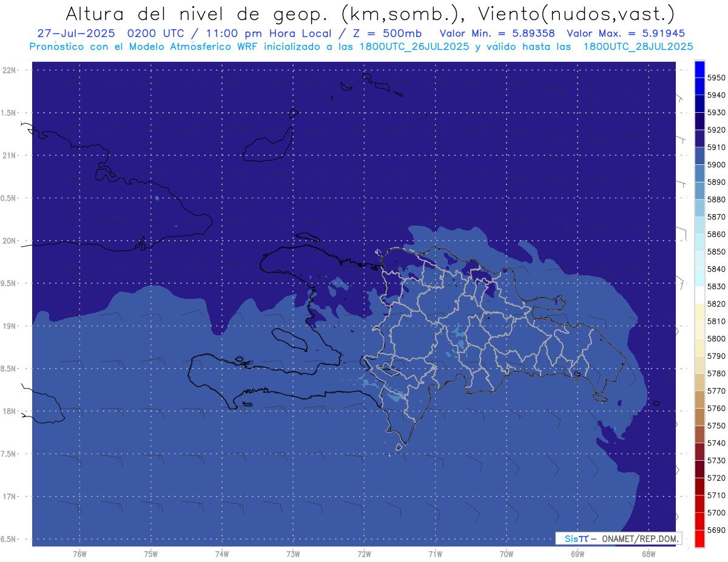Pick the white swatch between 5820 and 5830

pos(699,295)
